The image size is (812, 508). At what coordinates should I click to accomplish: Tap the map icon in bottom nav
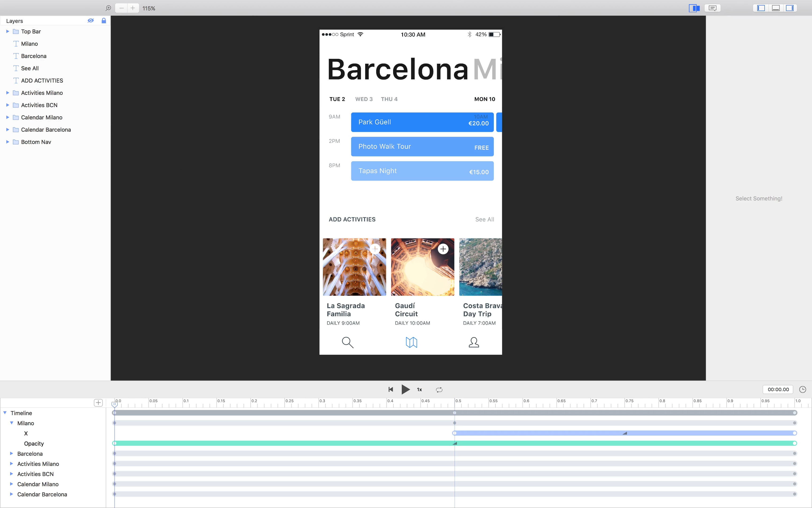click(411, 342)
